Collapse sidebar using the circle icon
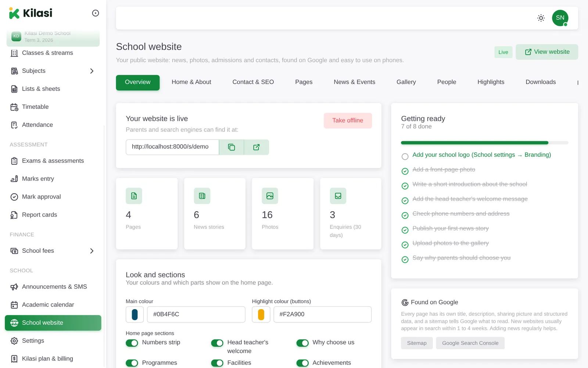This screenshot has height=368, width=588. coord(96,13)
